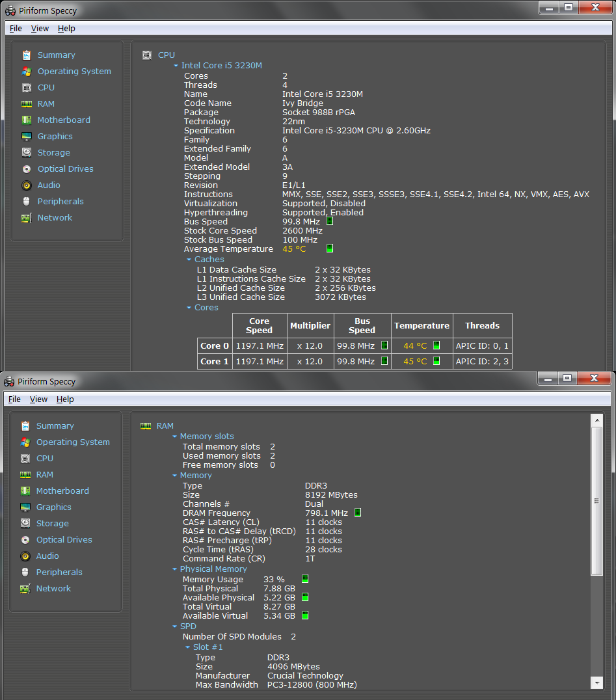Image resolution: width=616 pixels, height=700 pixels.
Task: Go to Network in the CPU window sidebar
Action: (x=55, y=218)
